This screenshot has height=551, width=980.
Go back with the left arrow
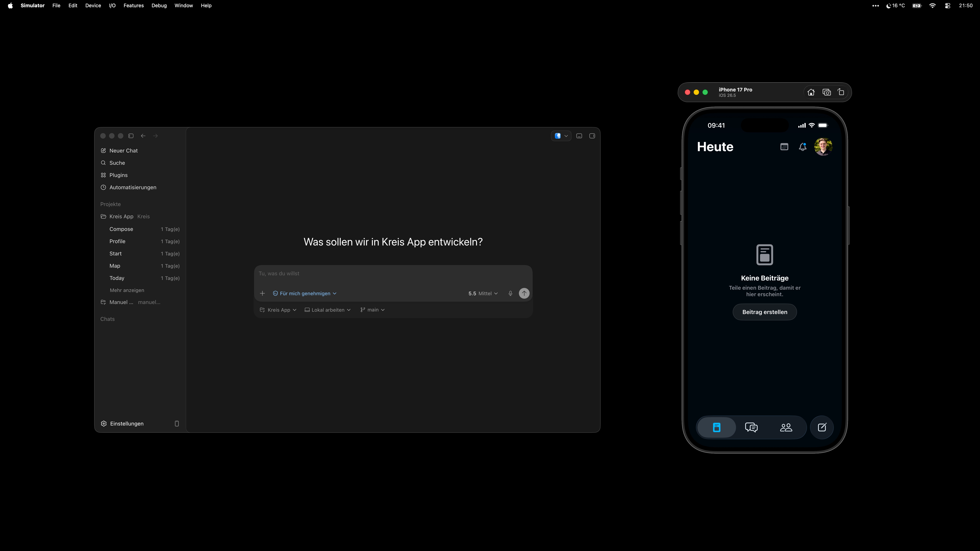(x=143, y=136)
